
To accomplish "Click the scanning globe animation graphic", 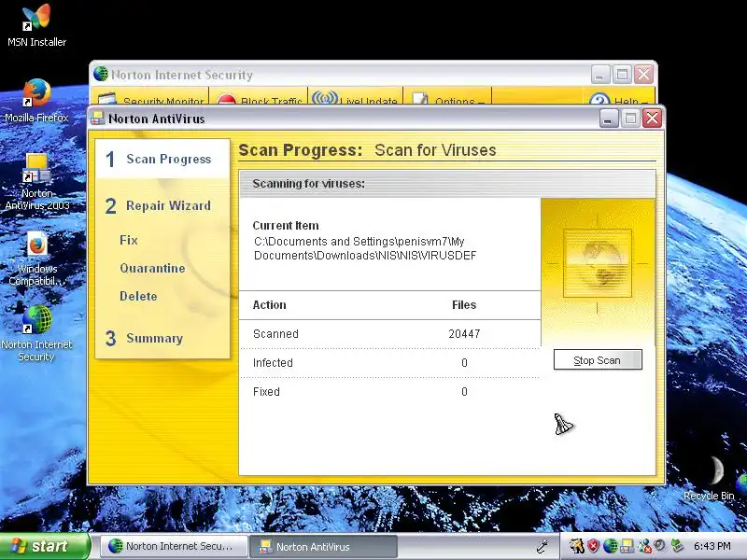I will 598,263.
